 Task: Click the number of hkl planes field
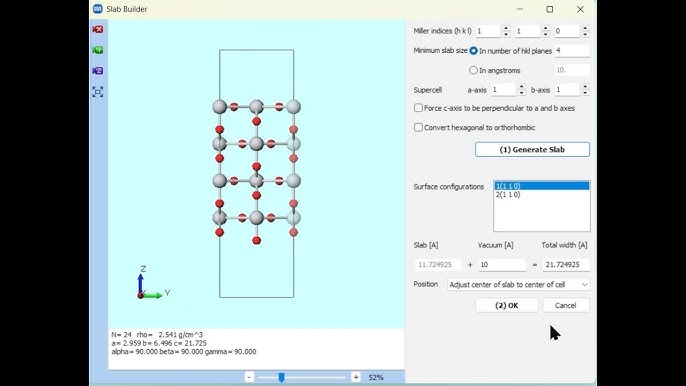572,51
